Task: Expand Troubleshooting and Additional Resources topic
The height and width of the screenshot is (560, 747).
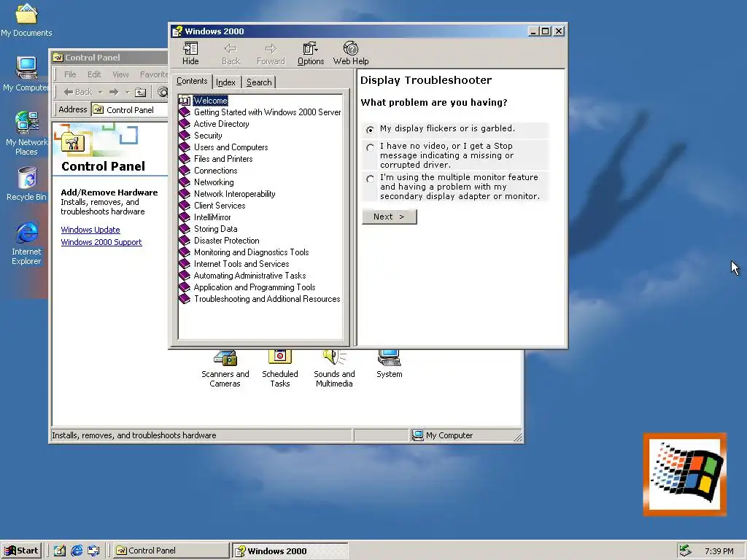Action: pyautogui.click(x=267, y=299)
